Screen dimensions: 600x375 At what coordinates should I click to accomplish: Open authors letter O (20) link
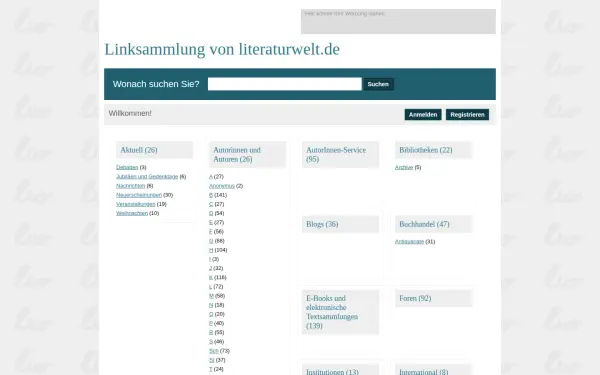point(211,314)
